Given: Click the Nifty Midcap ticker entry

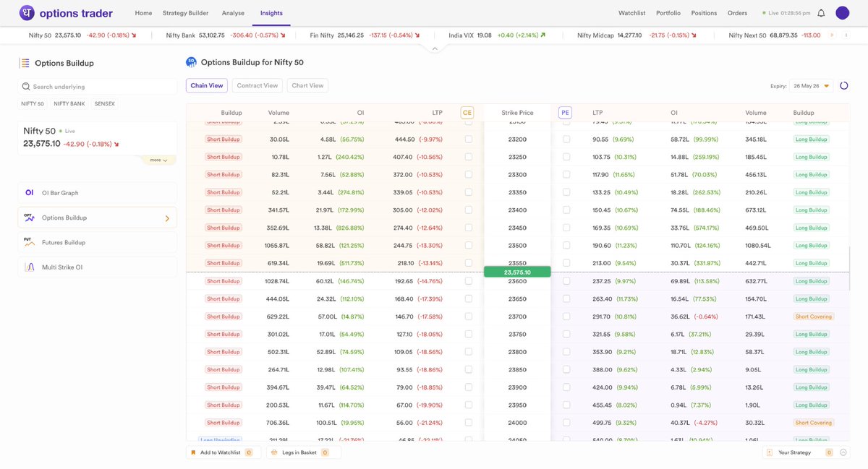Looking at the screenshot, I should tap(638, 35).
